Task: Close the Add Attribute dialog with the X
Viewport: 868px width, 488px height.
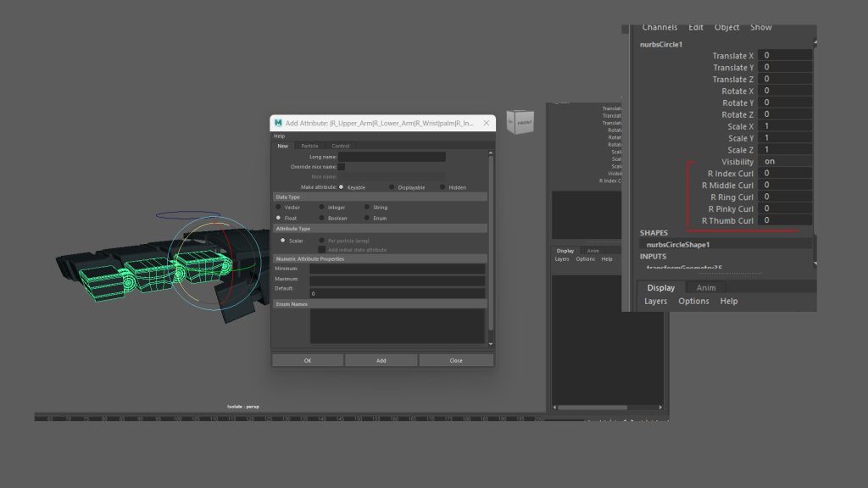Action: (486, 123)
